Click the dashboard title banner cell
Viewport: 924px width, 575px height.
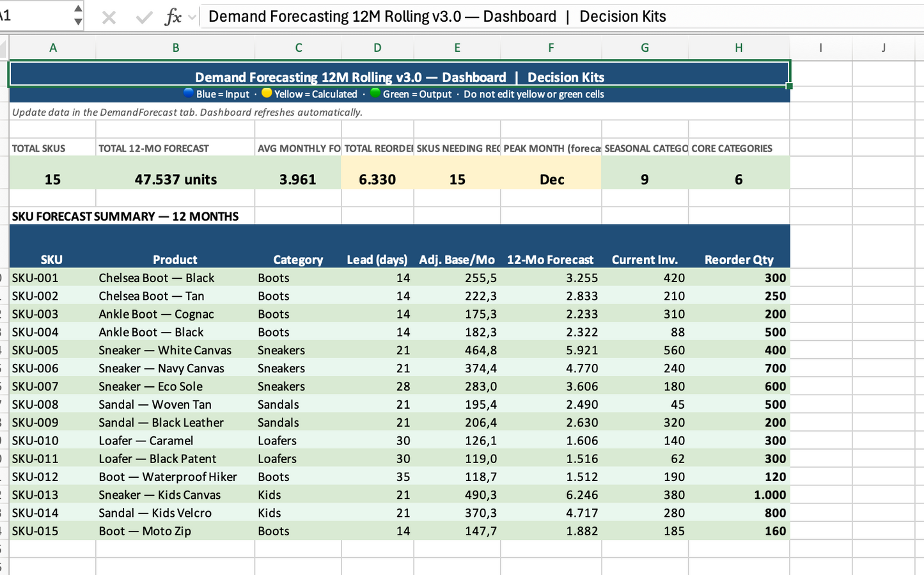(x=399, y=74)
